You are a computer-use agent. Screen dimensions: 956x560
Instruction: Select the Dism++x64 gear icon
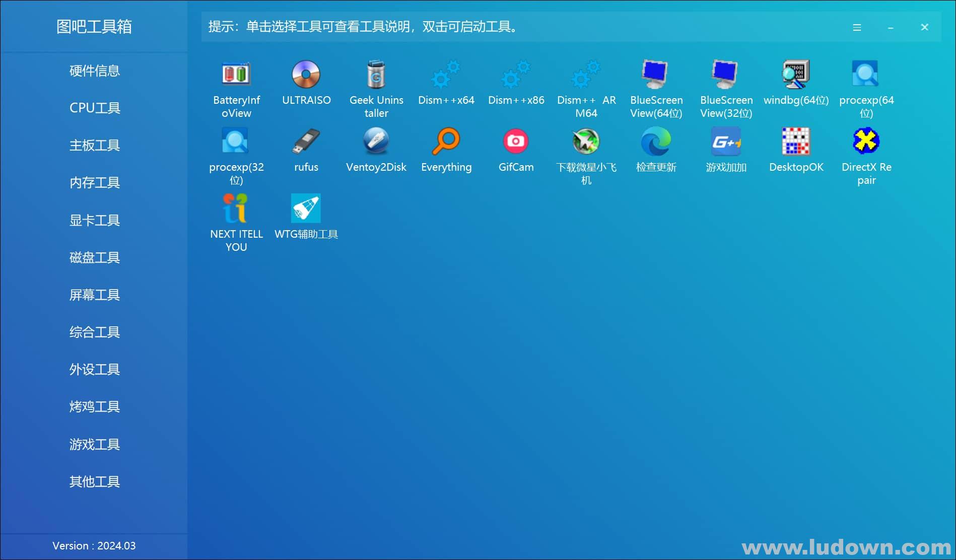pos(446,74)
